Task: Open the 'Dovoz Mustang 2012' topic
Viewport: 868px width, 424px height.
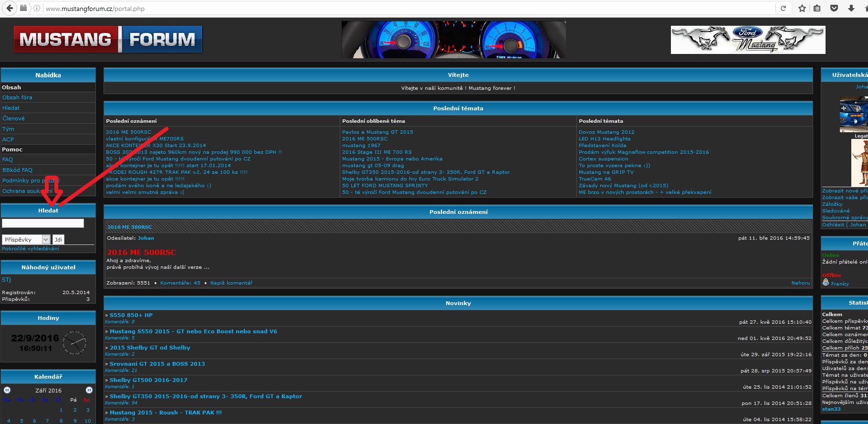Action: 607,132
